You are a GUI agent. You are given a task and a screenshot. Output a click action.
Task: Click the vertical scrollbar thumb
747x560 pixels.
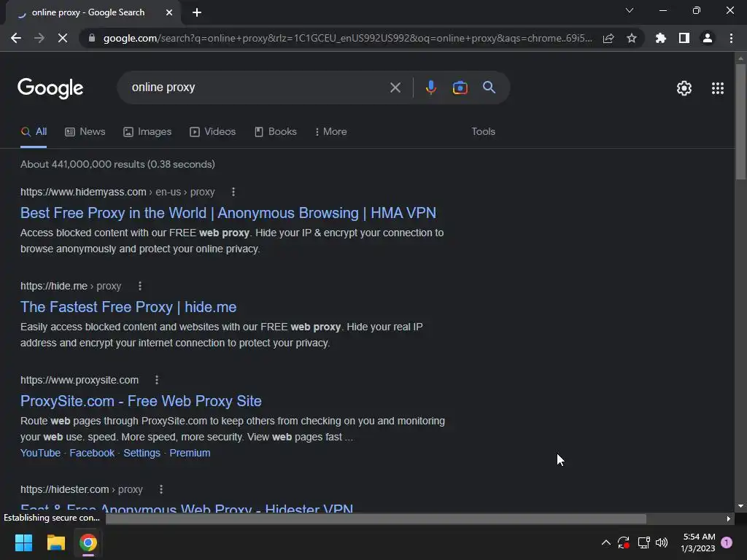click(740, 122)
